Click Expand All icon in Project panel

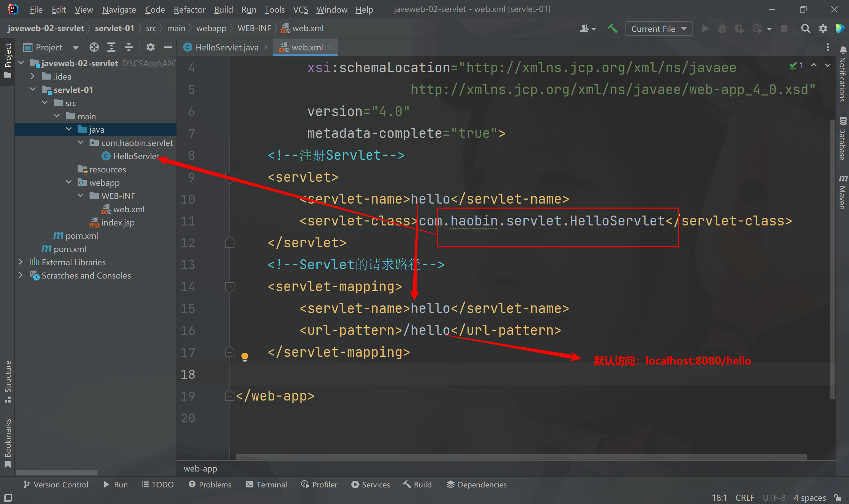(x=111, y=47)
